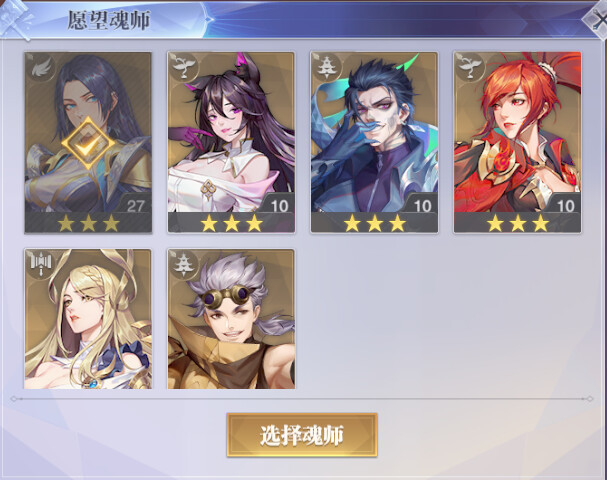Close the 愿望魂师 panel with X
The height and width of the screenshot is (480, 607).
point(597,20)
